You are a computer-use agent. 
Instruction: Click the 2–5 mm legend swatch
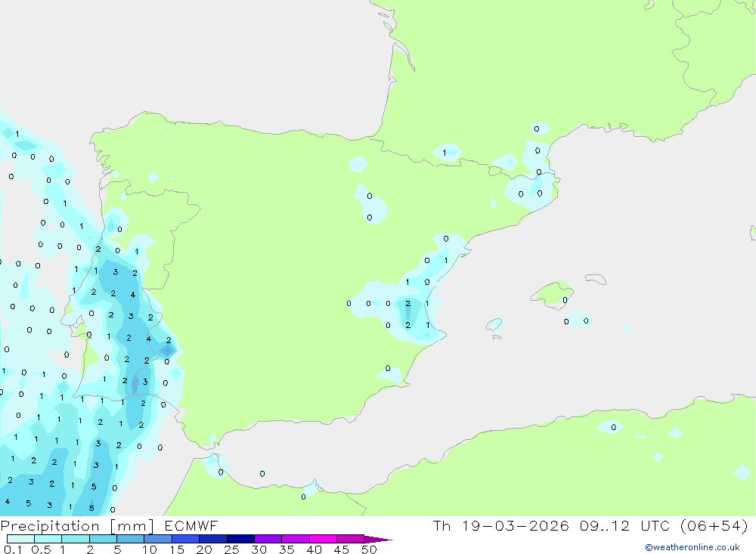pos(103,539)
